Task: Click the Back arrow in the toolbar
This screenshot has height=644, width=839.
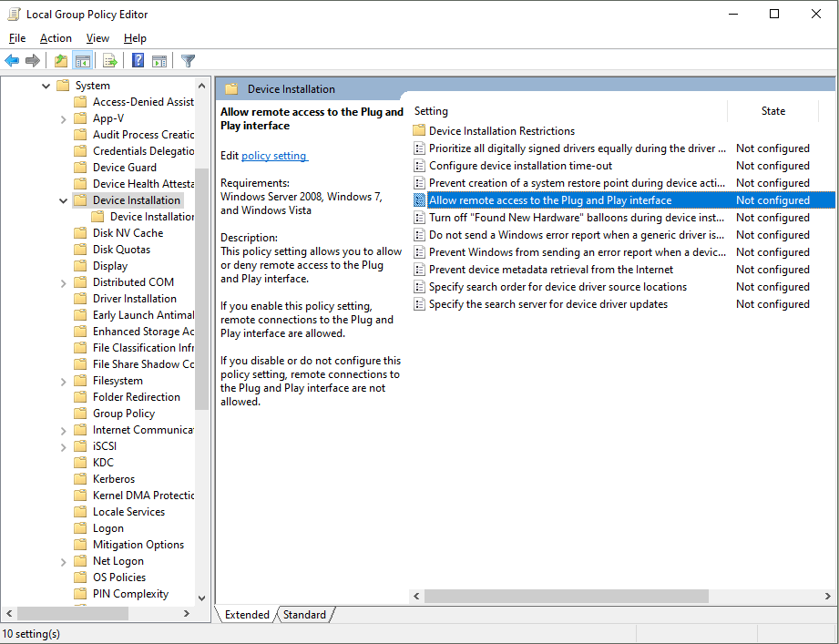Action: coord(12,61)
